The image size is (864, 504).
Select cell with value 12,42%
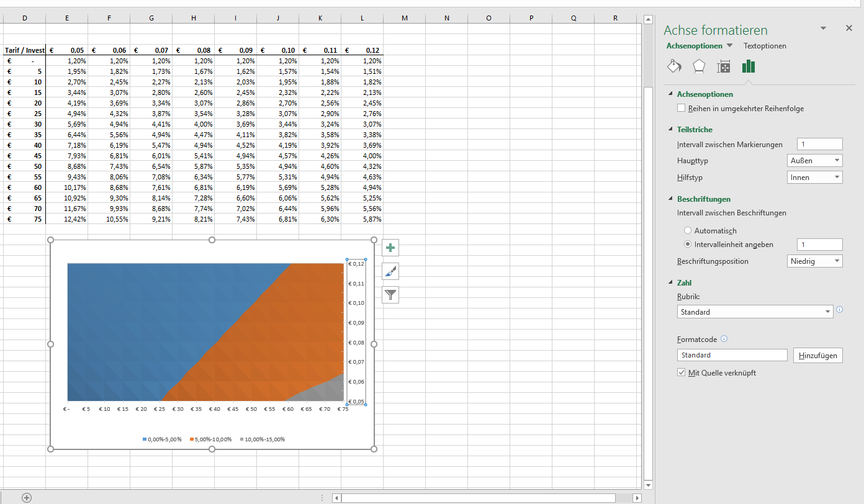(67, 219)
